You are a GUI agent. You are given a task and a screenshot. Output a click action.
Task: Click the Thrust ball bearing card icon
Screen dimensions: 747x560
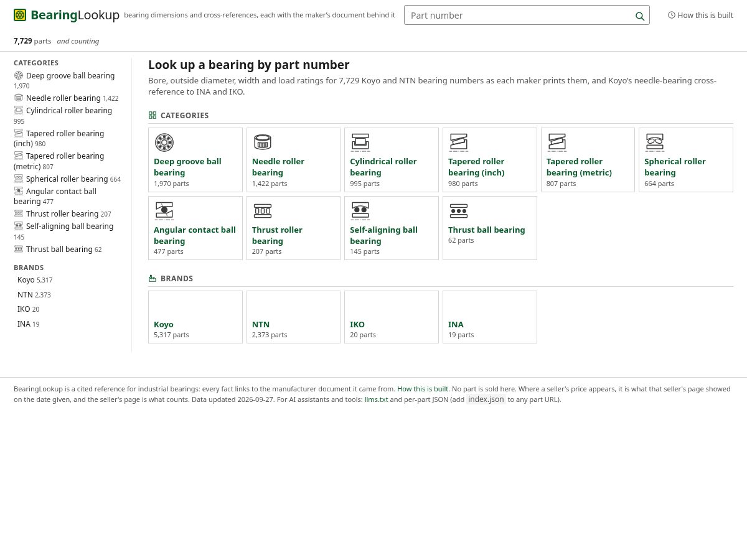tap(459, 211)
